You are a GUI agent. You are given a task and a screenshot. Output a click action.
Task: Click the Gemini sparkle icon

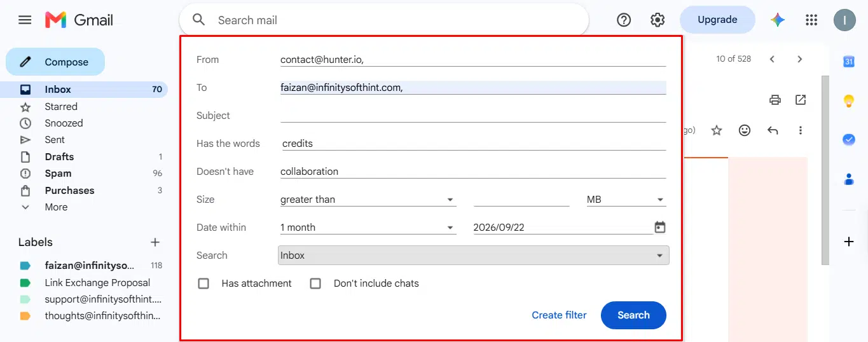(x=778, y=20)
